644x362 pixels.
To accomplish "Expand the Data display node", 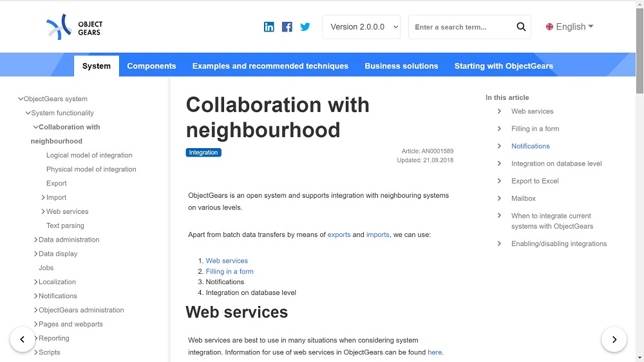I will (x=35, y=254).
